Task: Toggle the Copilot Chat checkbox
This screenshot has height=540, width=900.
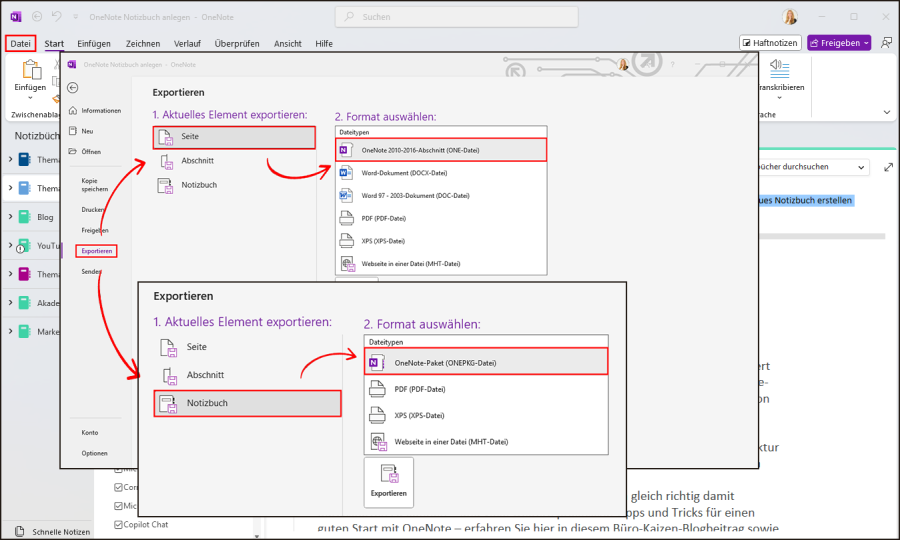Action: [118, 525]
